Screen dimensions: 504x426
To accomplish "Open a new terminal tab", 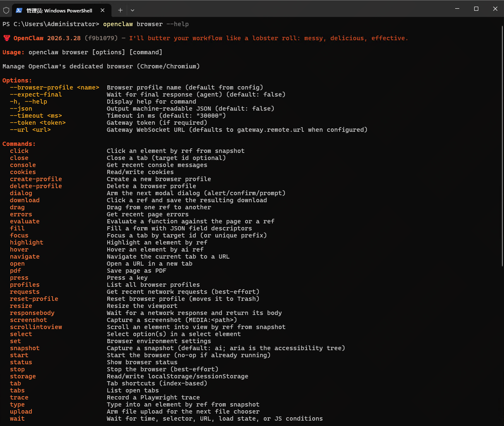I will coord(120,10).
